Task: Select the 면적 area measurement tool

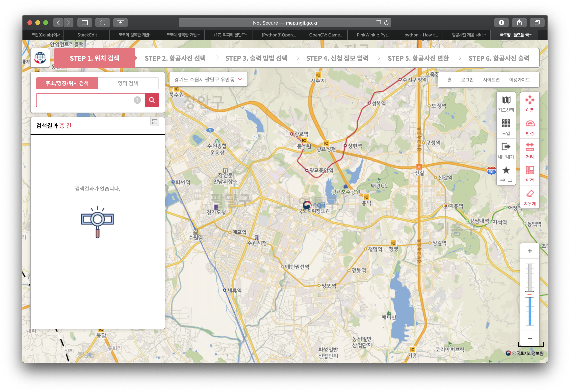Action: (x=530, y=174)
